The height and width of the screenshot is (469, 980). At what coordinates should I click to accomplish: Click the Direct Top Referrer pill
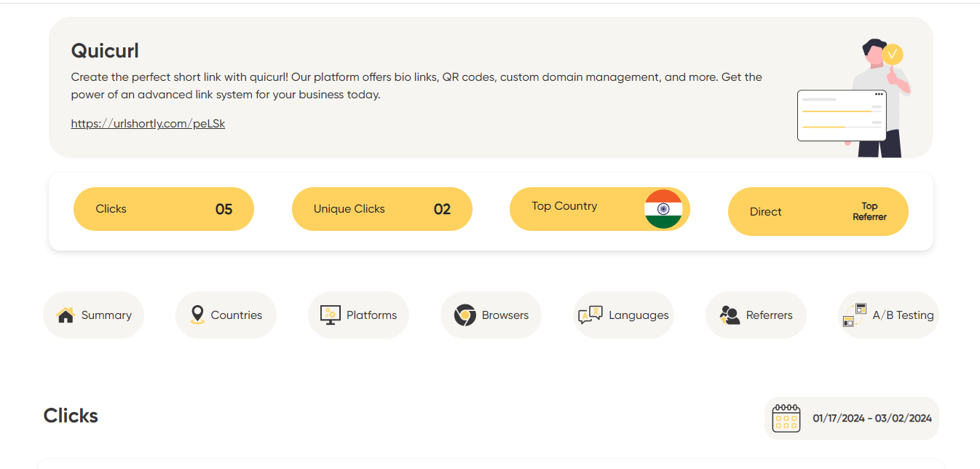point(818,212)
